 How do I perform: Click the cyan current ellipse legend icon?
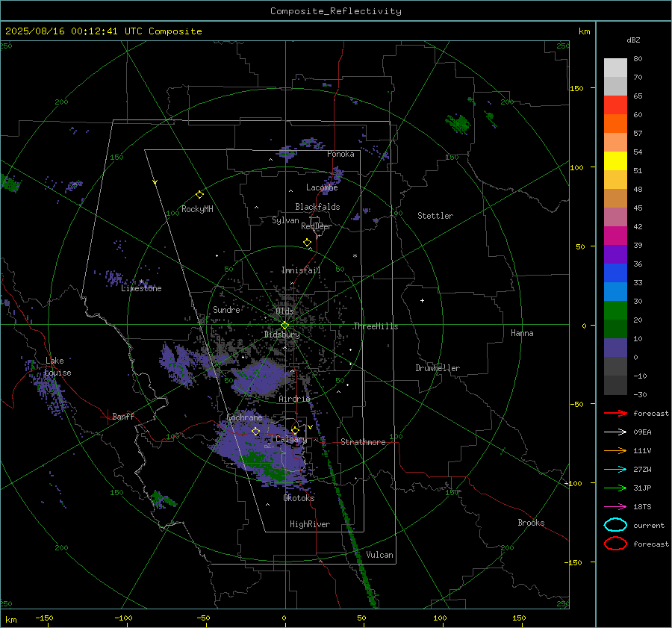(x=615, y=525)
